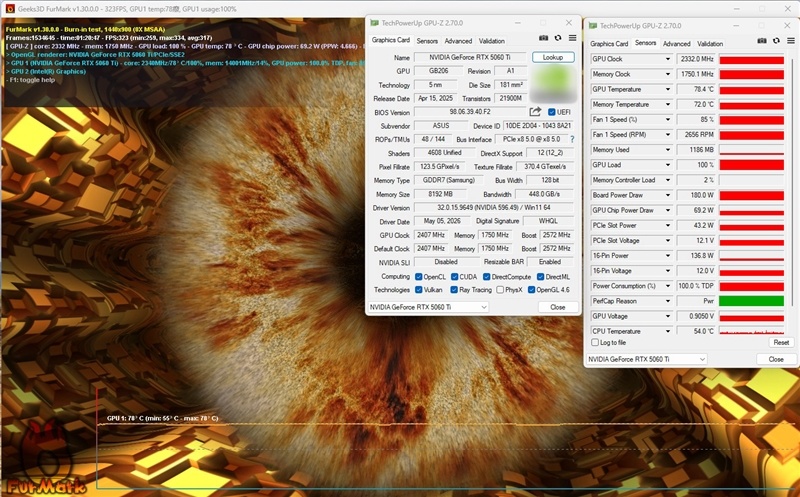Click the green PerfCap Reason bar
The image size is (800, 497).
pos(751,301)
